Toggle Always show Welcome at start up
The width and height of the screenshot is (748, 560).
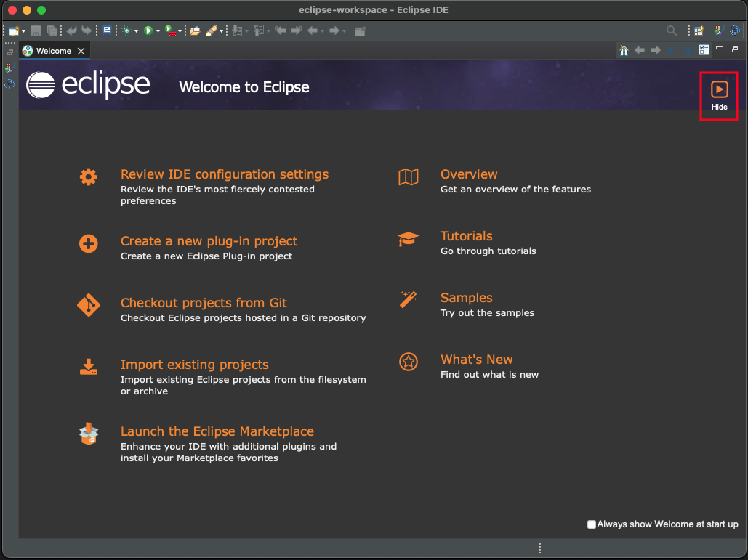point(592,524)
